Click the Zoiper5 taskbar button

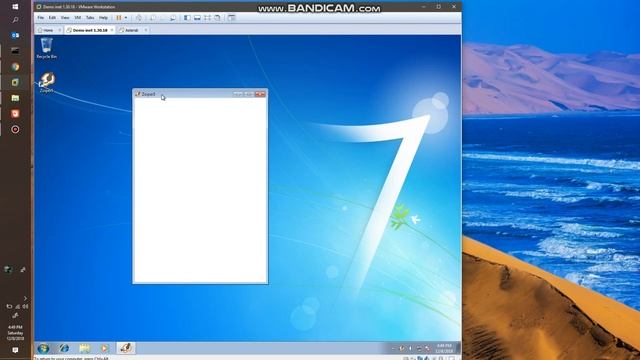(126, 348)
